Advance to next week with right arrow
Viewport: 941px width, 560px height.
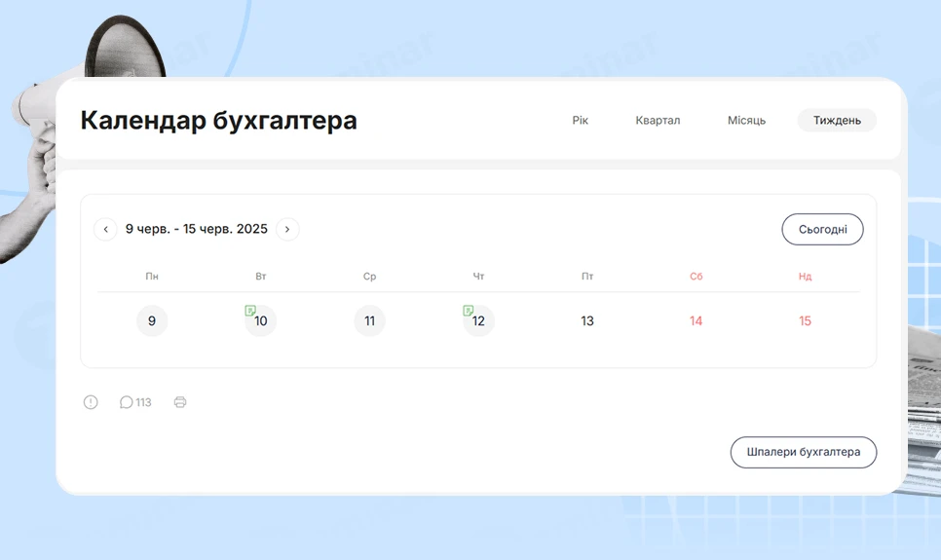(x=287, y=229)
